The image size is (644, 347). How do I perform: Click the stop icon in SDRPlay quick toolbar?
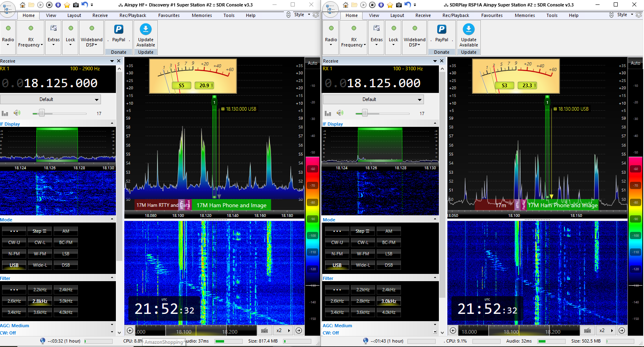pyautogui.click(x=372, y=5)
